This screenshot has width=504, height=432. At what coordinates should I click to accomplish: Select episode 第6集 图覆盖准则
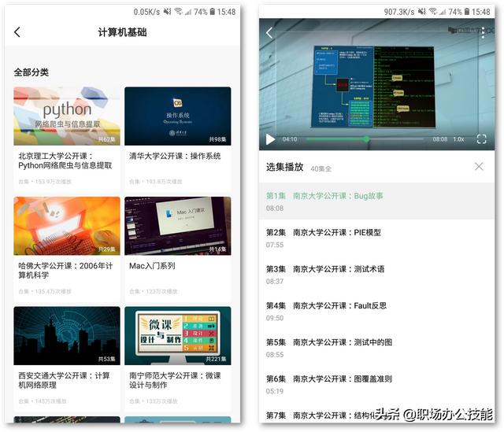[x=376, y=384]
